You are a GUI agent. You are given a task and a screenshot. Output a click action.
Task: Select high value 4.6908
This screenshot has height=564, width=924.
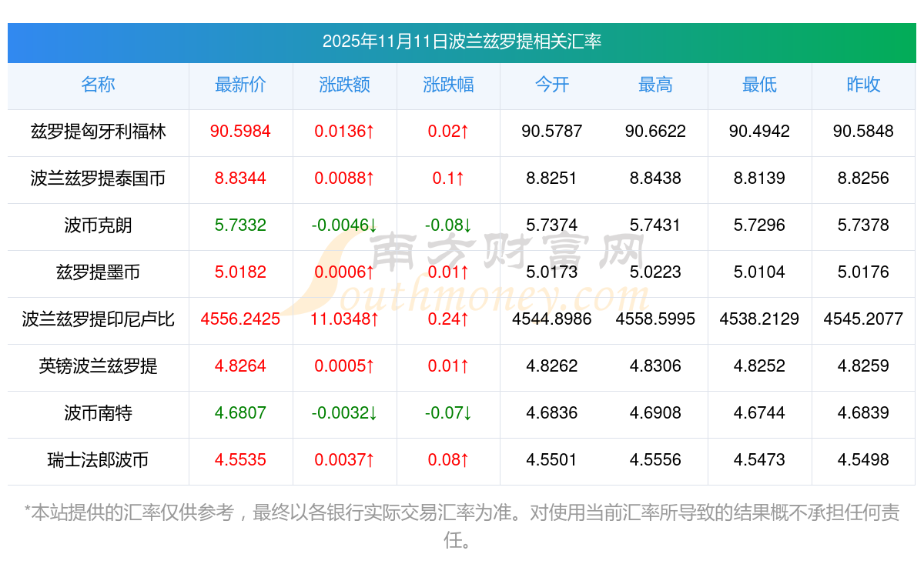point(655,413)
